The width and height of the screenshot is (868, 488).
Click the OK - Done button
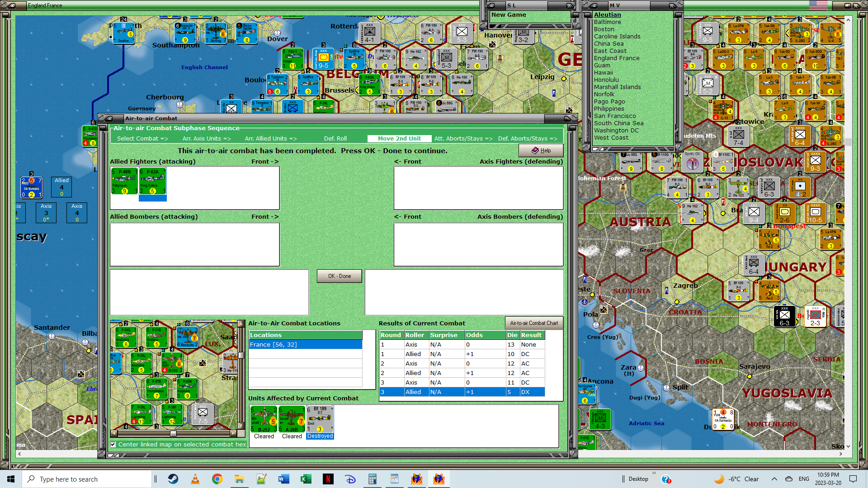[340, 276]
